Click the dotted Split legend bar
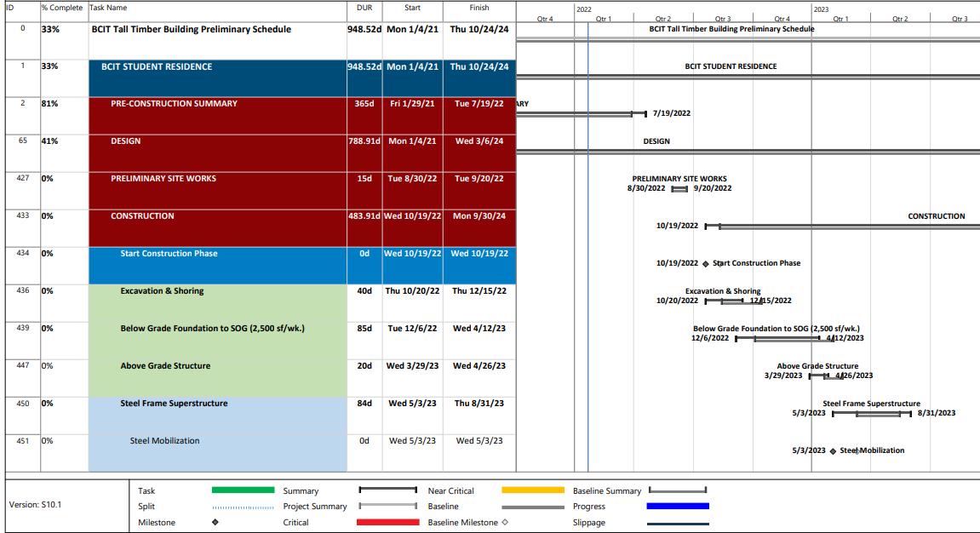Viewport: 980px width, 533px height. tap(244, 507)
